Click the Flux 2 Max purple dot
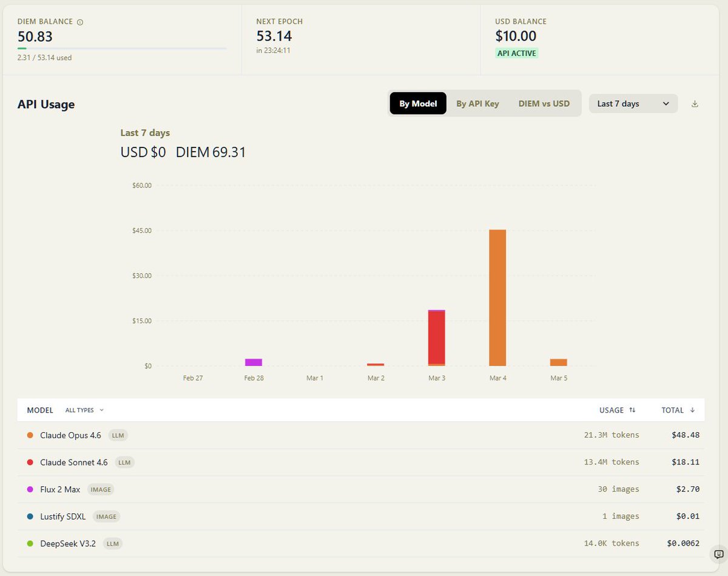Screen dimensions: 728x576 (x=30, y=489)
